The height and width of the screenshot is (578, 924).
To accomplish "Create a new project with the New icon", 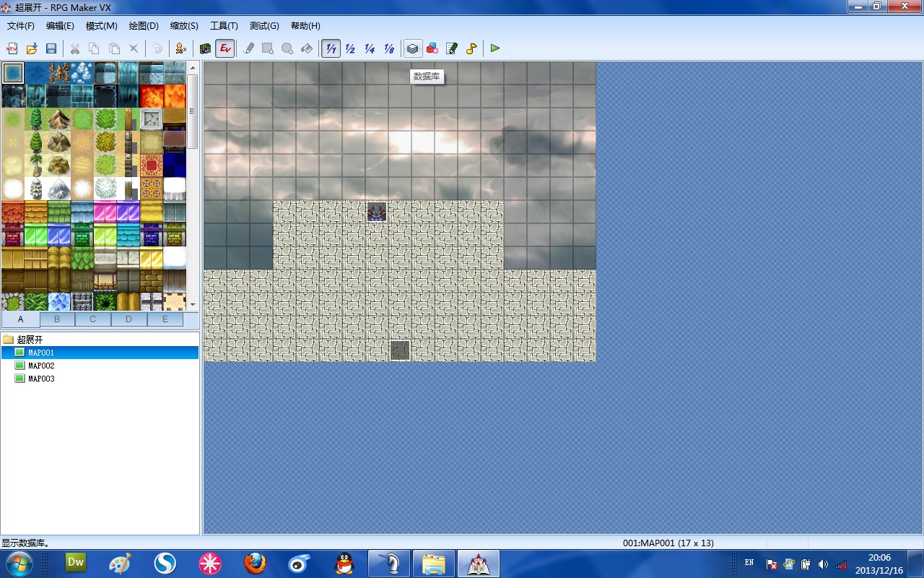I will [x=12, y=48].
